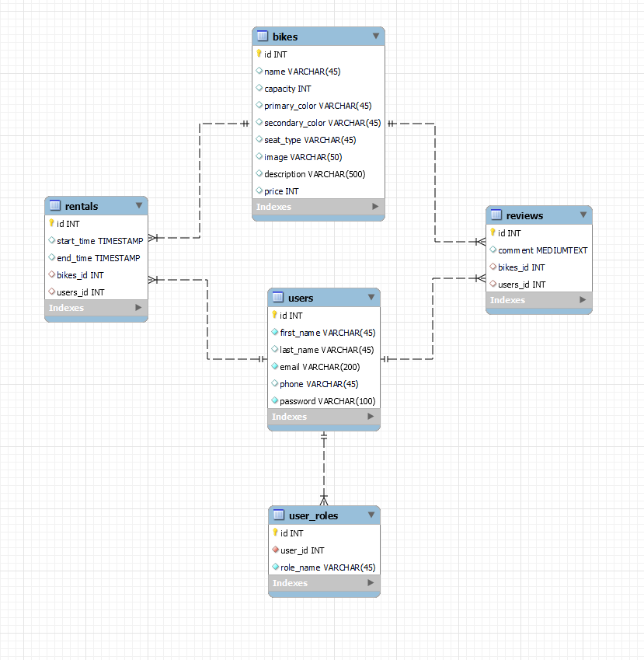
Task: Expand the Indexes section of the reviews table
Action: tap(581, 300)
